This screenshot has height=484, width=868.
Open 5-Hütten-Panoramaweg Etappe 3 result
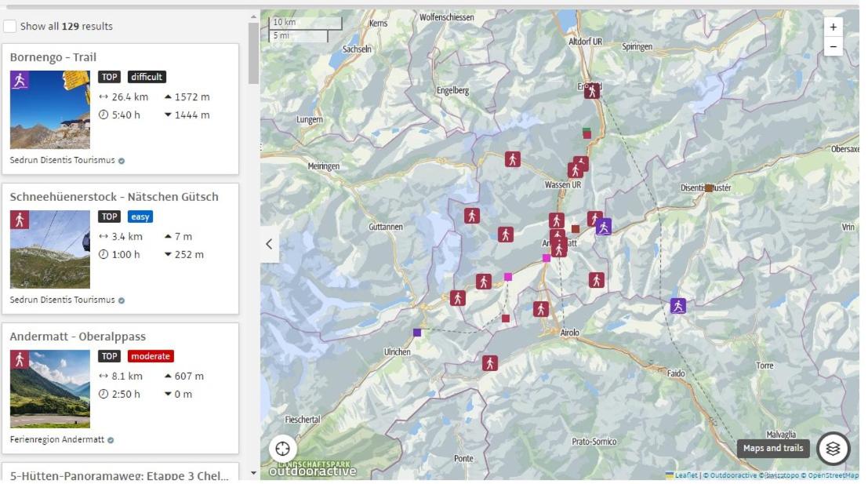119,475
